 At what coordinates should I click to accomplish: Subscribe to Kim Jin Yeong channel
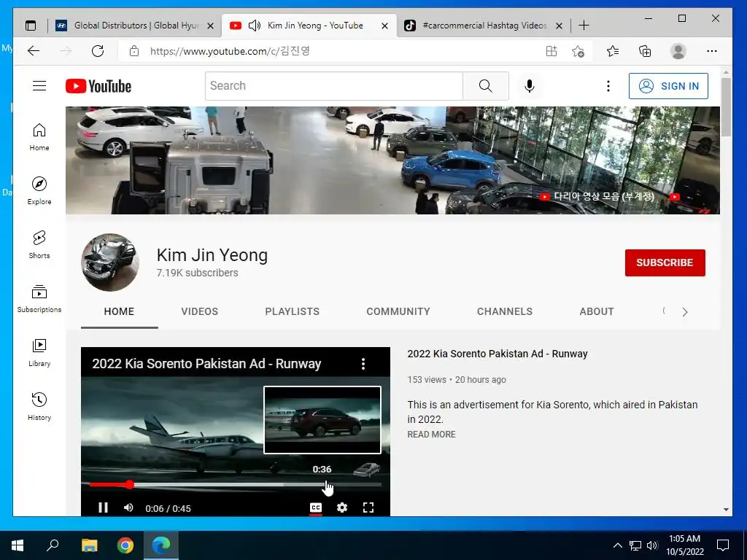pyautogui.click(x=665, y=262)
